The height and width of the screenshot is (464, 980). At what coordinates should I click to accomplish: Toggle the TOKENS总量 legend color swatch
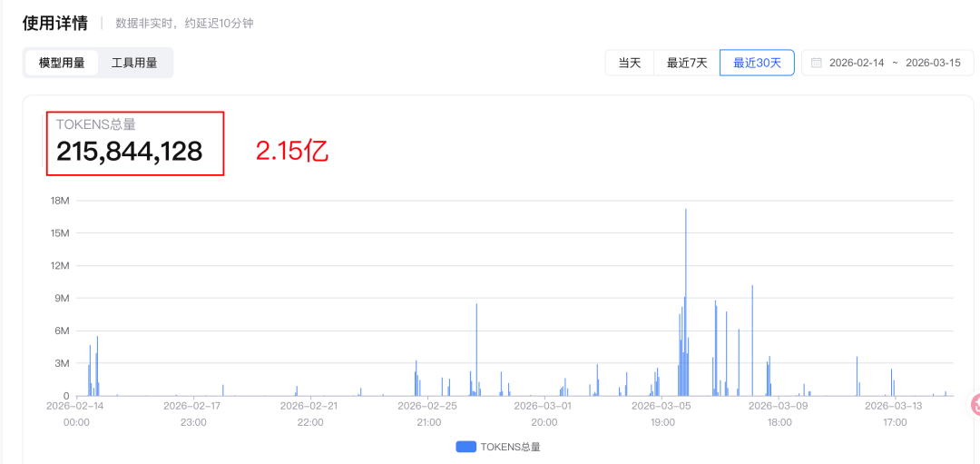point(465,447)
